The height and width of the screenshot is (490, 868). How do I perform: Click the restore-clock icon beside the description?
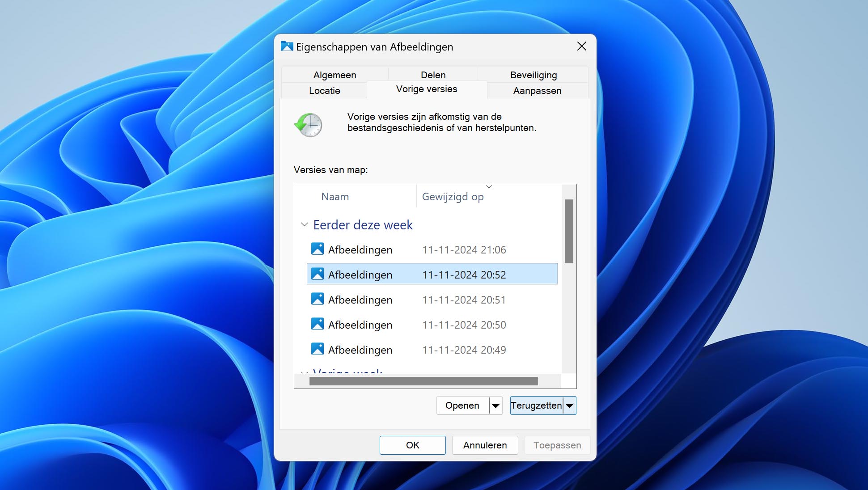pyautogui.click(x=308, y=125)
